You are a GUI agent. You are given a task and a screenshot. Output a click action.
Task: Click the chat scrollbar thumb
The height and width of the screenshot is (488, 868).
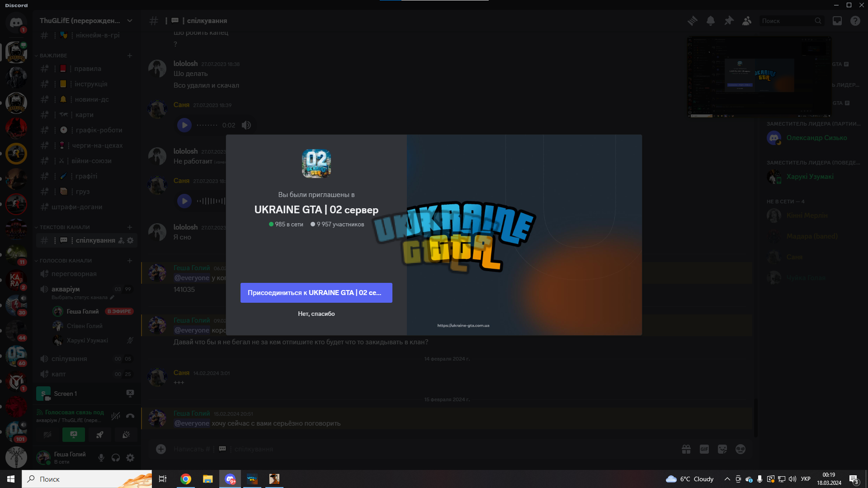[x=755, y=418]
